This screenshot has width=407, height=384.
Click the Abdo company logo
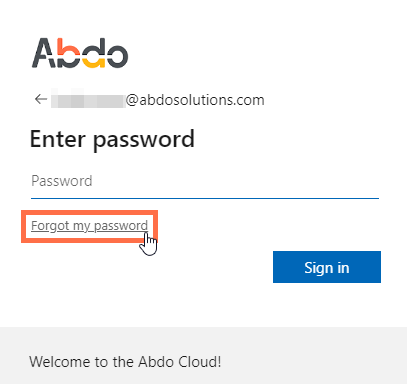80,53
